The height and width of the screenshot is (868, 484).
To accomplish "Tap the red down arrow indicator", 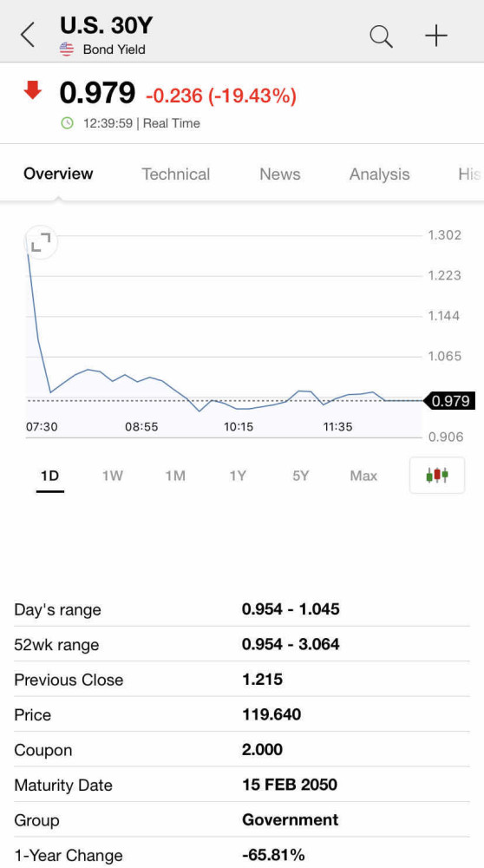I will pyautogui.click(x=33, y=89).
